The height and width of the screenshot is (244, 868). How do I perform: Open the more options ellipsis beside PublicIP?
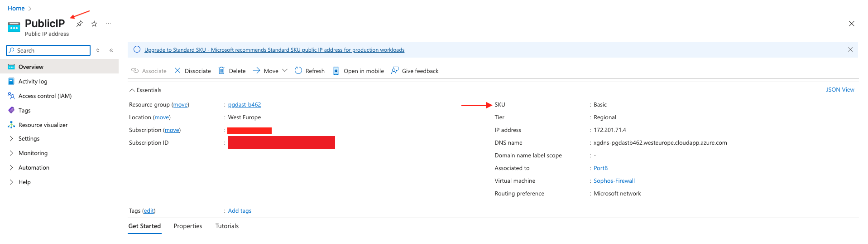[109, 24]
